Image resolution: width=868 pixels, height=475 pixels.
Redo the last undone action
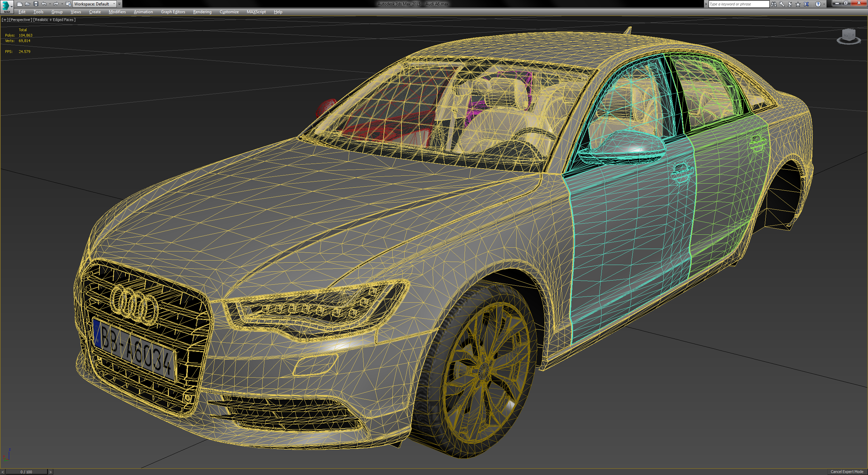pyautogui.click(x=56, y=4)
